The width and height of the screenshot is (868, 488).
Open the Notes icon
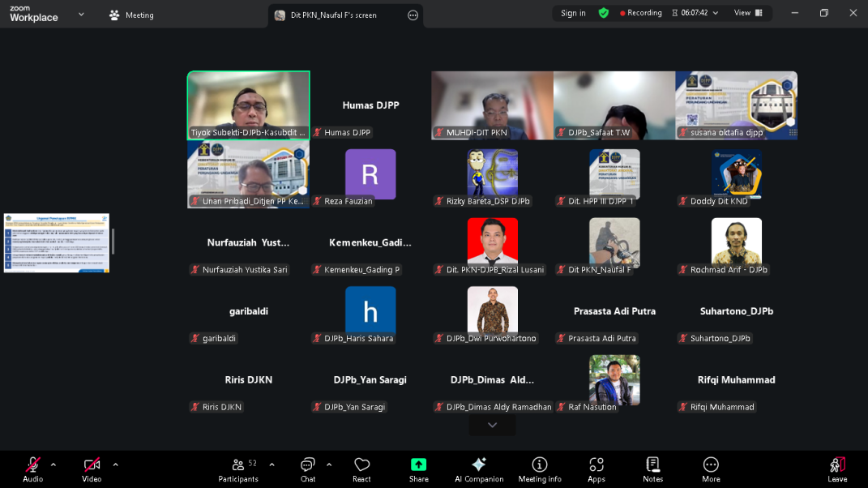pyautogui.click(x=652, y=464)
